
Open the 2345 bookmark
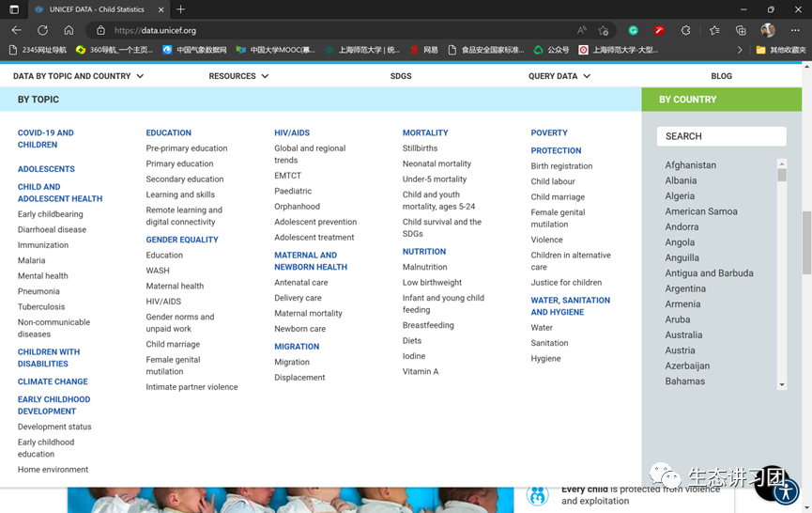coord(38,50)
